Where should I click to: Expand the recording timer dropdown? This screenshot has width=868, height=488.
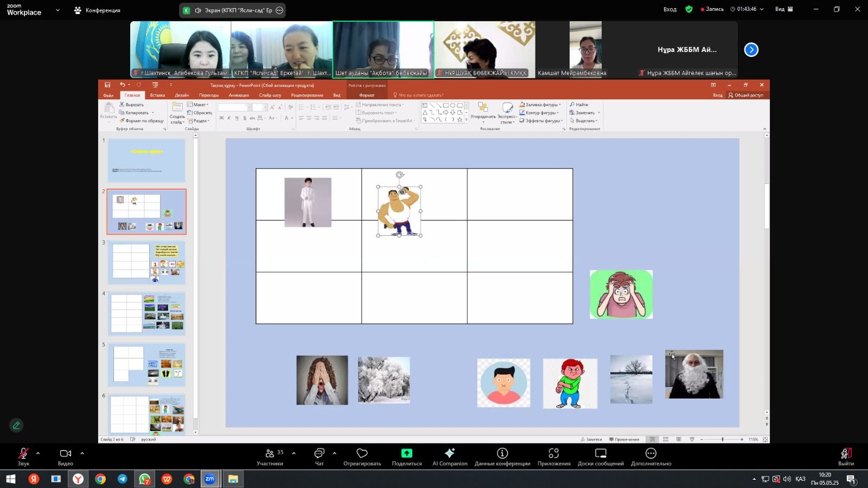762,9
